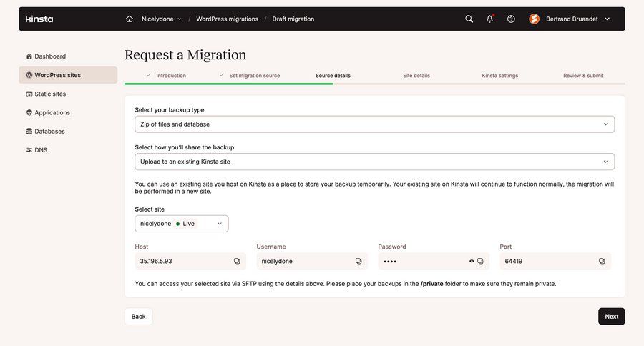Copy the Host IP address
This screenshot has width=644, height=346.
pos(237,262)
